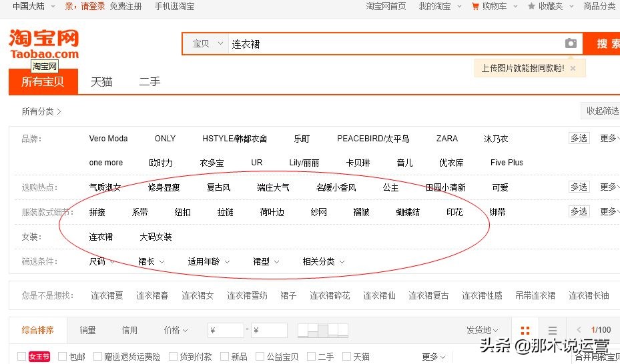This screenshot has width=620, height=364.
Task: Expand more brands with 更多
Action: coord(609,138)
